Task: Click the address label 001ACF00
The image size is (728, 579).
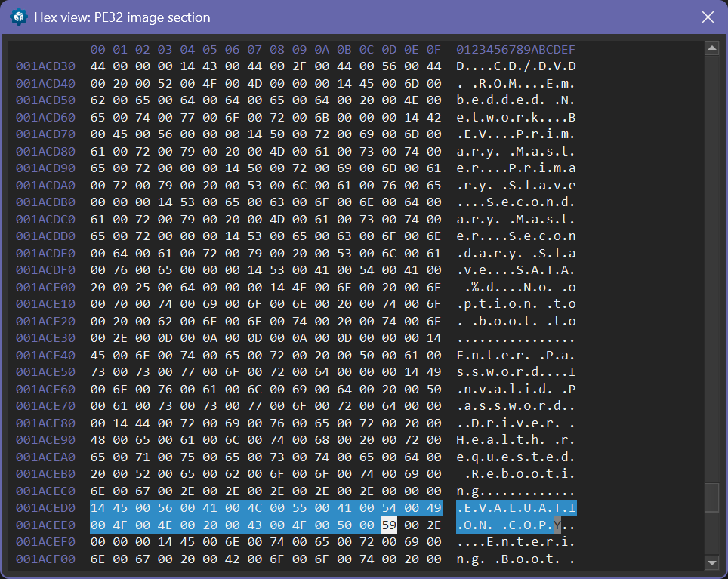Action: (45, 560)
